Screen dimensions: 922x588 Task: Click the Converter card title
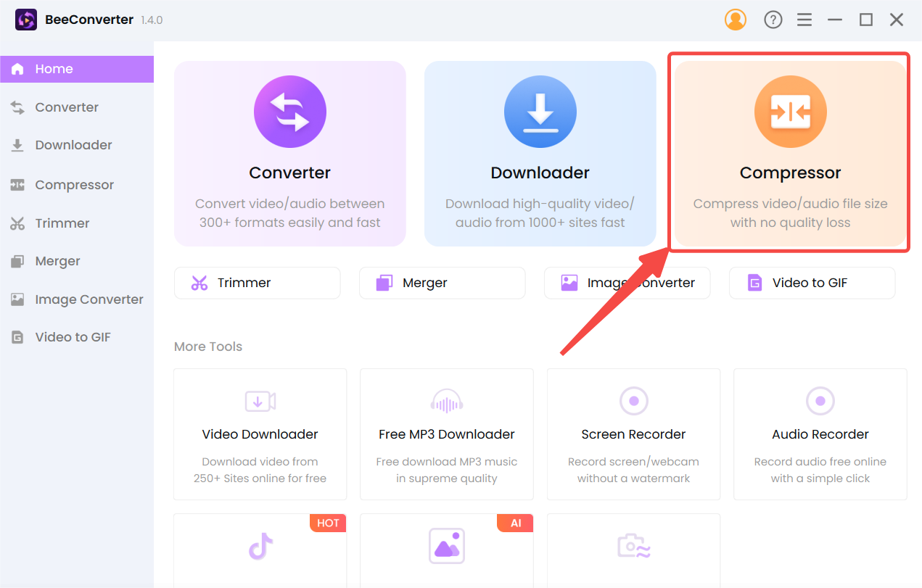[x=290, y=173]
